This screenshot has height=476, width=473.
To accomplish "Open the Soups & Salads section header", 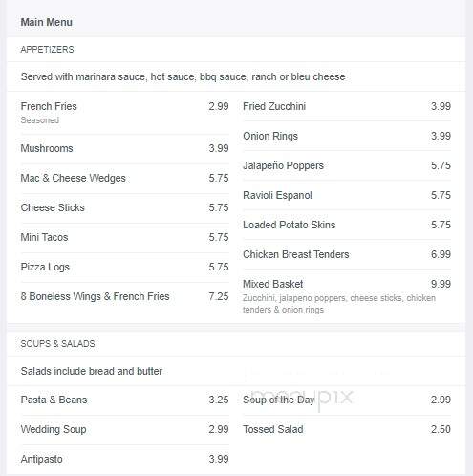I will tap(57, 344).
